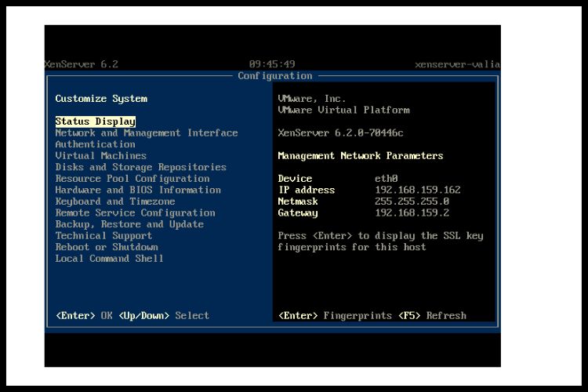The image size is (588, 392).
Task: Click the Customize System heading
Action: coord(101,99)
